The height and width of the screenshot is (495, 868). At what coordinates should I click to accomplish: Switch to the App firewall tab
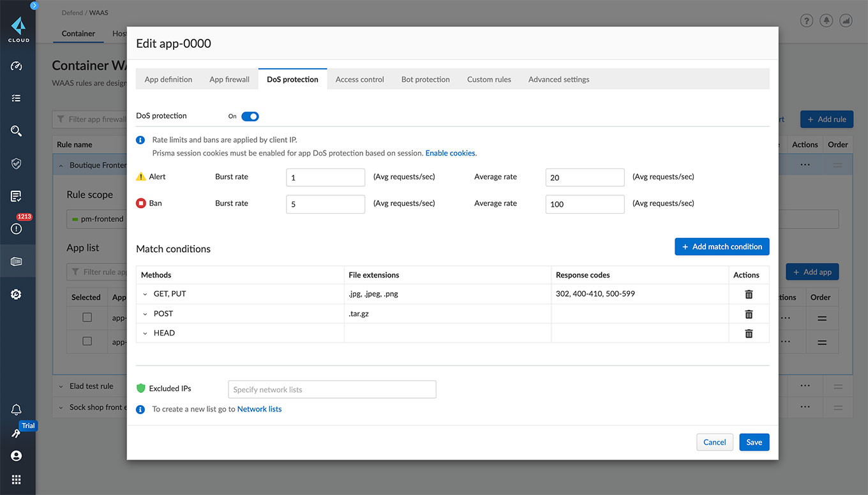click(x=229, y=80)
